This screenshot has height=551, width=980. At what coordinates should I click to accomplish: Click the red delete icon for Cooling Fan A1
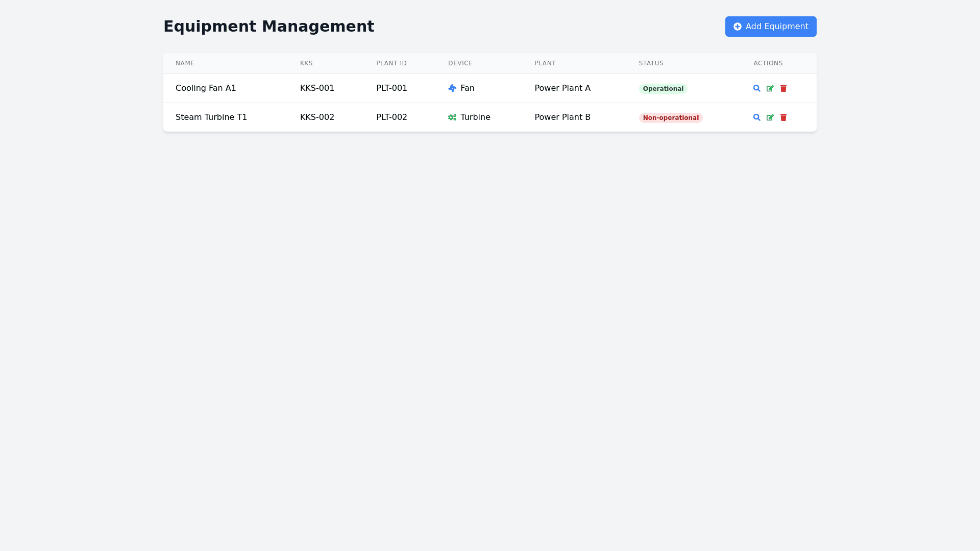(783, 88)
